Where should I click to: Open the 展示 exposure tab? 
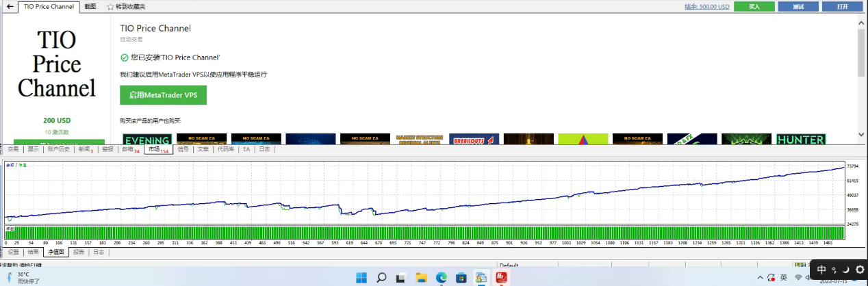point(33,149)
